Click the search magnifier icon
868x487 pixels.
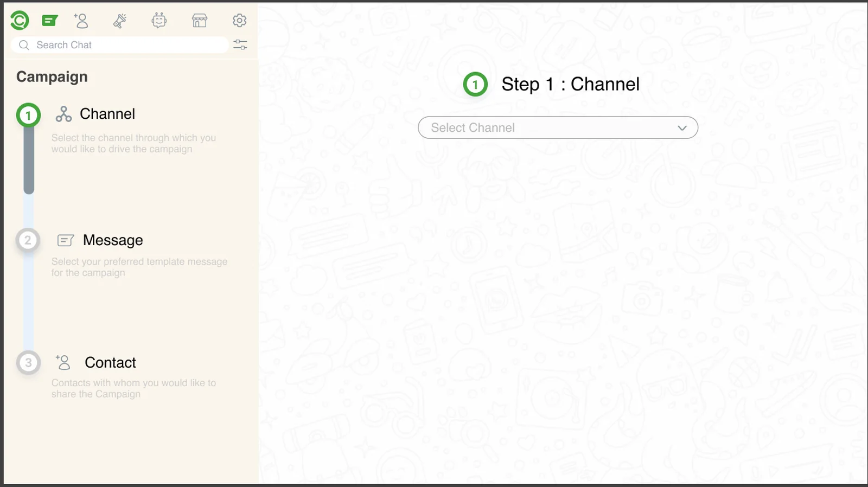click(24, 45)
